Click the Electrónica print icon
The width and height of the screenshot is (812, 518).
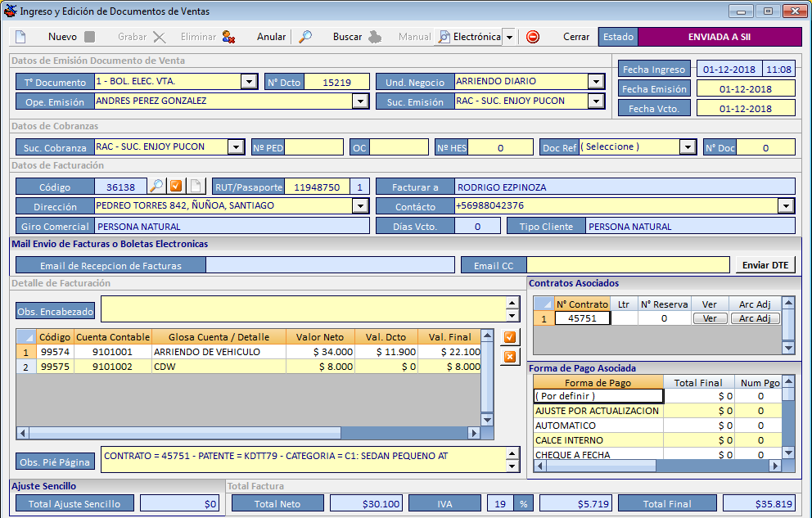tap(444, 37)
